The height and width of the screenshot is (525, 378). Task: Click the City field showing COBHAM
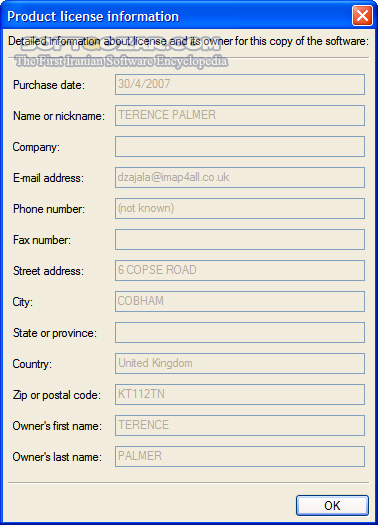240,301
